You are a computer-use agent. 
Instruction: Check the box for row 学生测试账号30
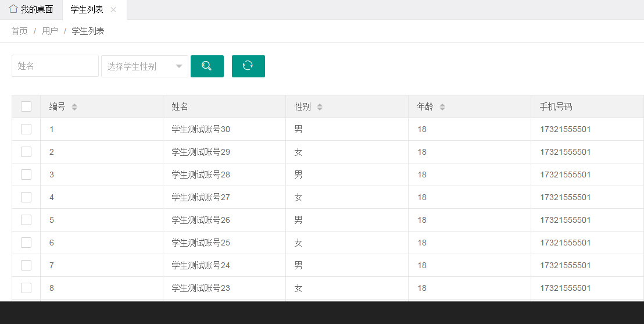[26, 129]
